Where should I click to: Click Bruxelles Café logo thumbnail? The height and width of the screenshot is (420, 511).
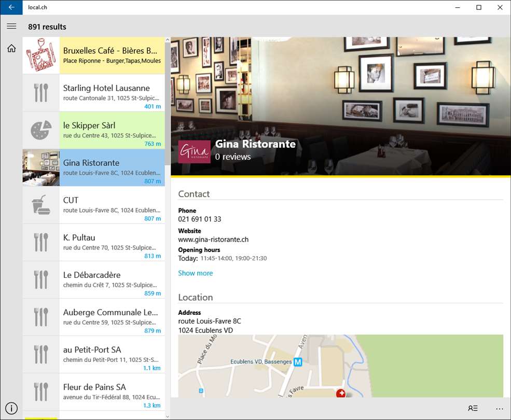(41, 55)
